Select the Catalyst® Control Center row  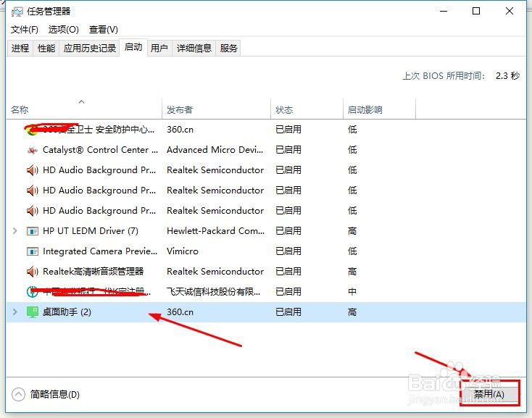tap(266, 150)
